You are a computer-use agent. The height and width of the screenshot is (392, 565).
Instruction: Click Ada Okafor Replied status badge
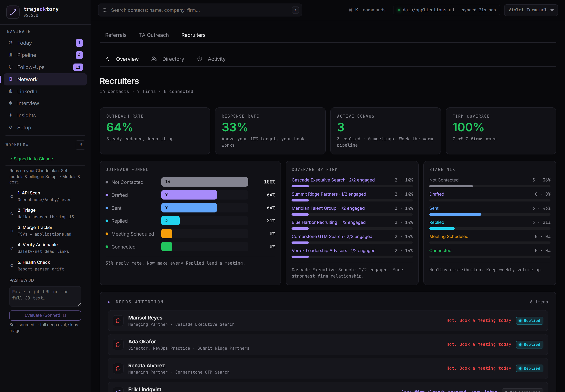(530, 345)
